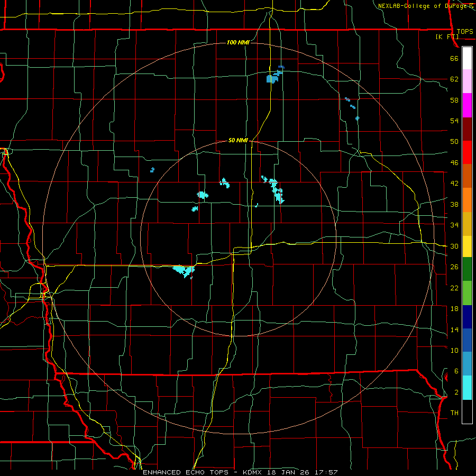
Task: Click the legend value 22
Action: pyautogui.click(x=454, y=288)
